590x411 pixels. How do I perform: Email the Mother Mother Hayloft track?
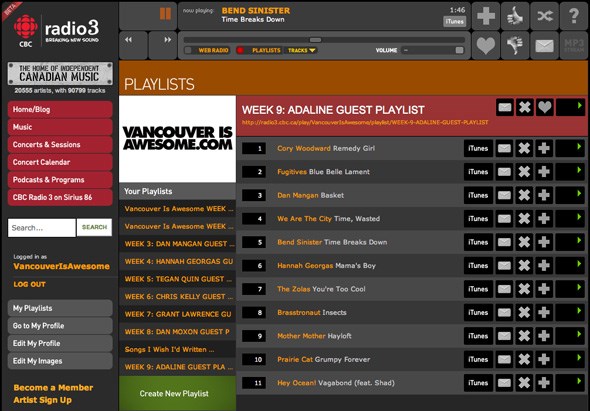504,336
